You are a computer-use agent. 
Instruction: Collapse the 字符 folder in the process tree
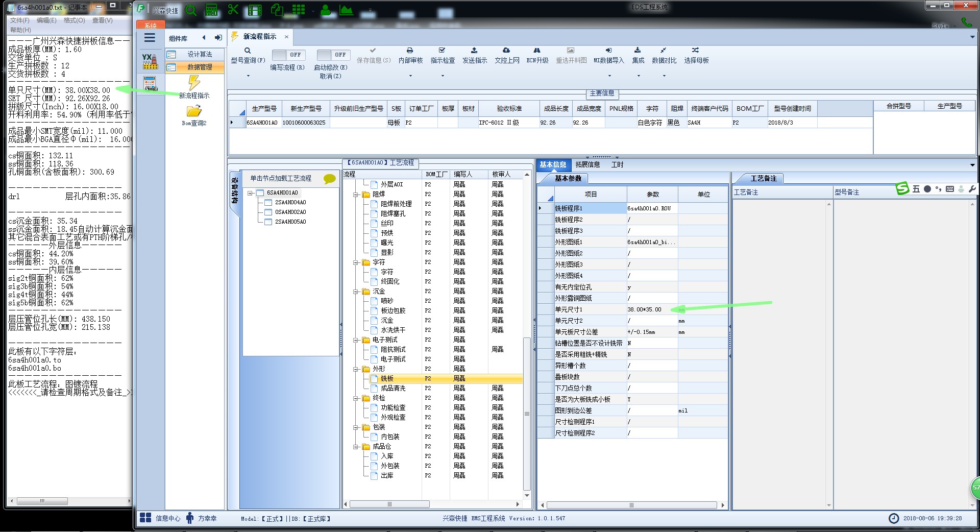click(x=356, y=262)
